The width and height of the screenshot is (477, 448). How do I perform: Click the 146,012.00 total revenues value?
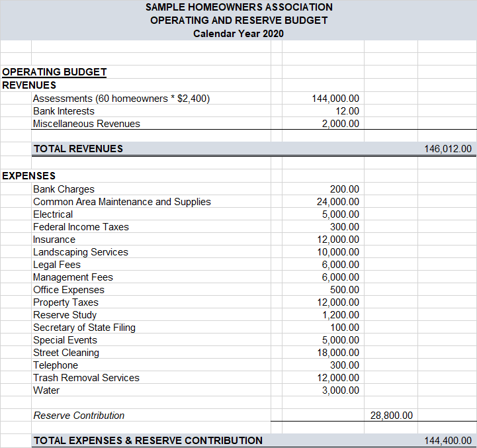coord(448,149)
